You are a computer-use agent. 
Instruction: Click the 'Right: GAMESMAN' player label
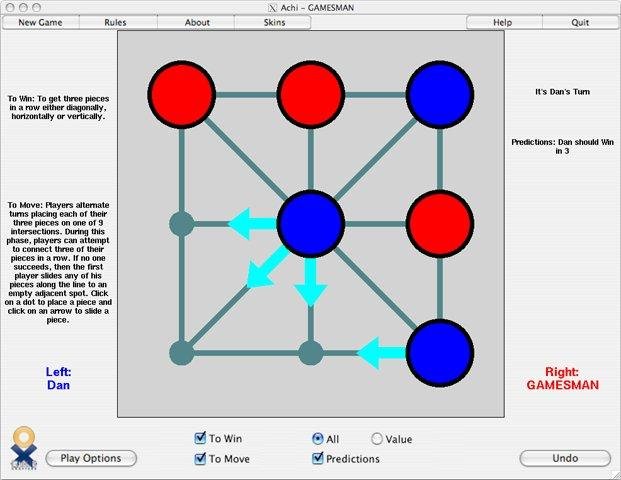(x=562, y=379)
